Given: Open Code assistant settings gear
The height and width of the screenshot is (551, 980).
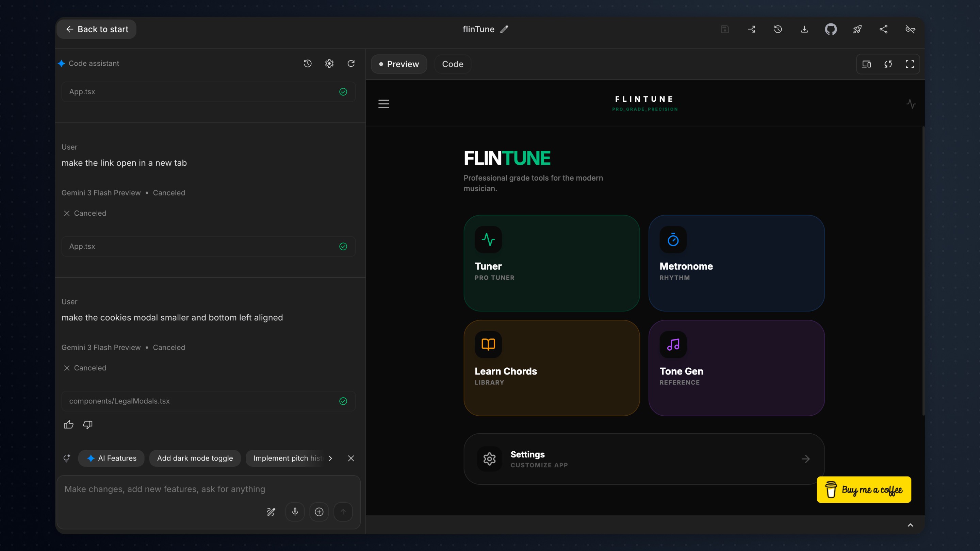Looking at the screenshot, I should [x=329, y=64].
